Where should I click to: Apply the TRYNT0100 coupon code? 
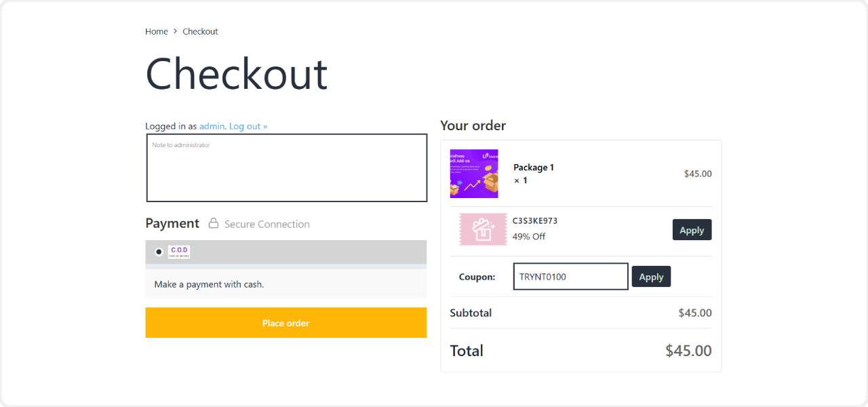click(651, 276)
